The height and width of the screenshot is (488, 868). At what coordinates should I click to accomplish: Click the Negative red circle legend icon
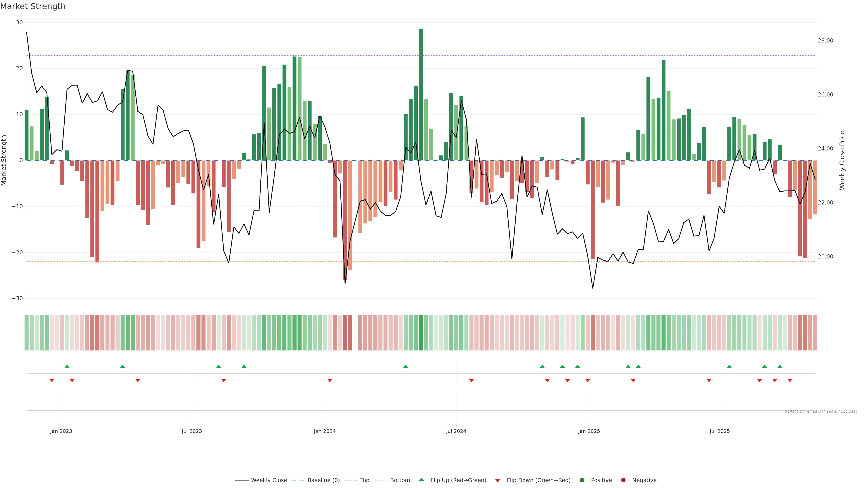[x=623, y=480]
